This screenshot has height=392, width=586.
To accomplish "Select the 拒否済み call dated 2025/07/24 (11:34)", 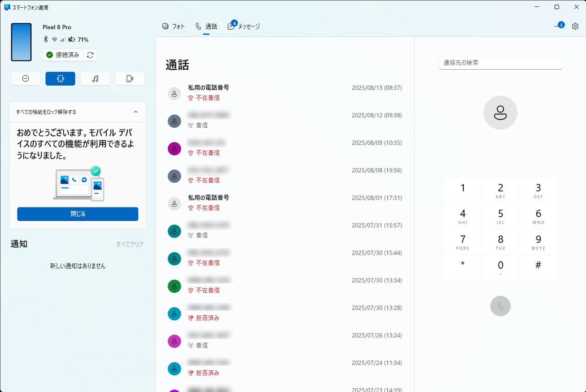I will coord(285,368).
